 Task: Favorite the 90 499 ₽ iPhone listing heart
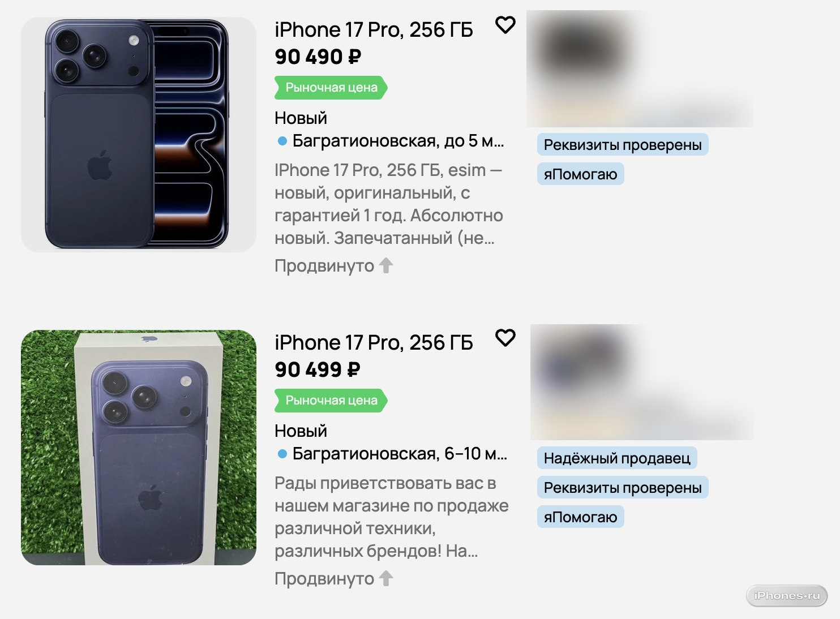pos(505,338)
